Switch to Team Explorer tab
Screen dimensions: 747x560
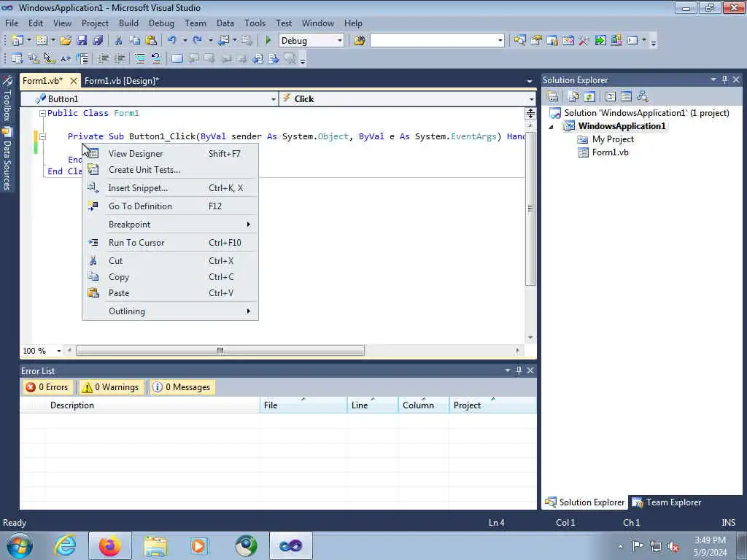tap(667, 502)
